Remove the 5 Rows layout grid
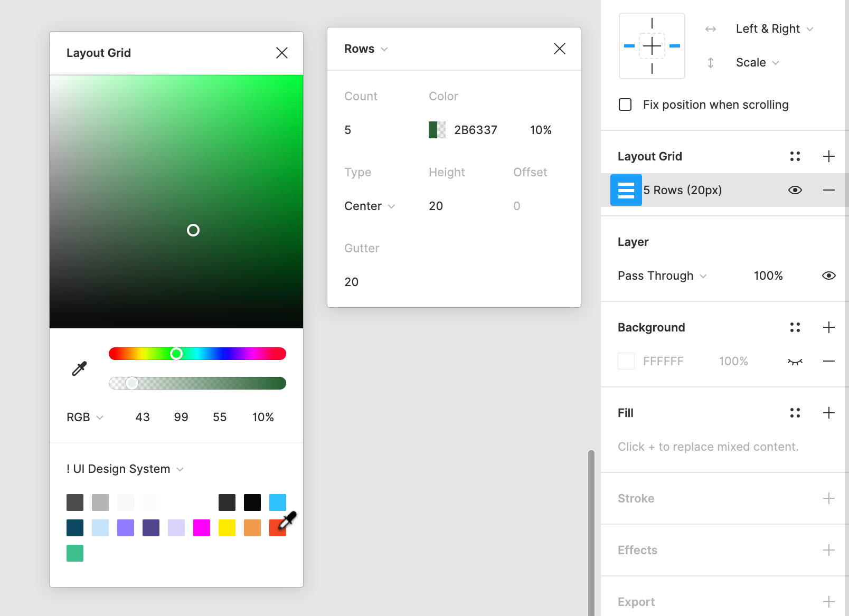Image resolution: width=849 pixels, height=616 pixels. pos(829,190)
